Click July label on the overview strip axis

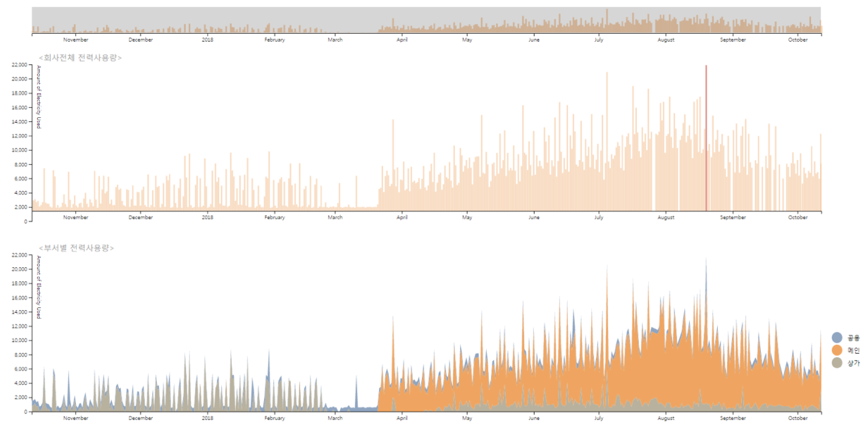[x=599, y=40]
